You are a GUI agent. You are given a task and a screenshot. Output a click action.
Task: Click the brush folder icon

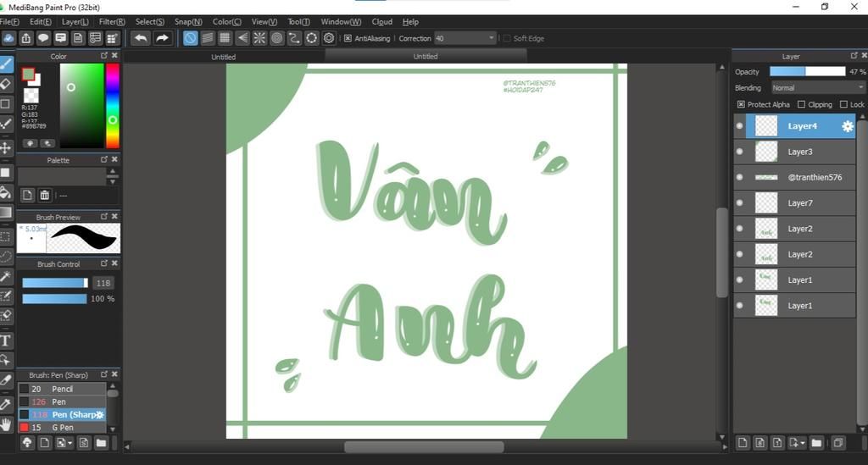tap(101, 443)
